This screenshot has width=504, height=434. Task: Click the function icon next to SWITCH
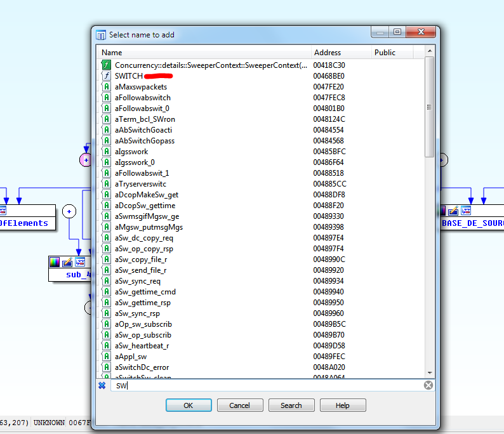107,76
